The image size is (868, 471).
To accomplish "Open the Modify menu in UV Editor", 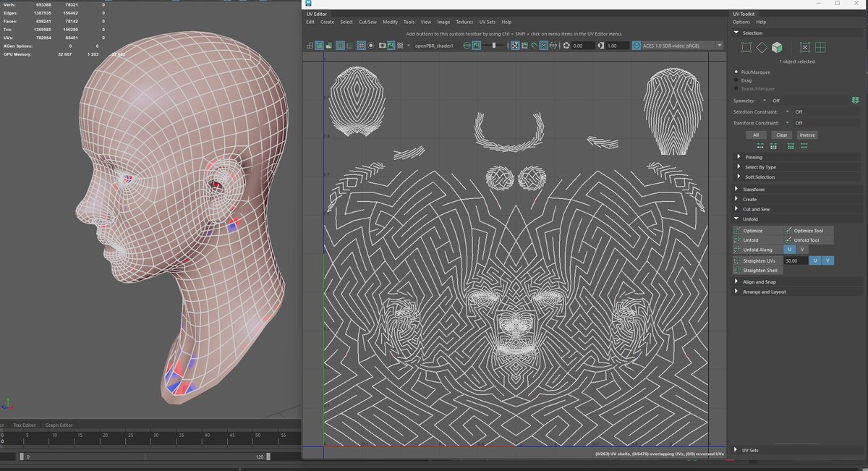I will 390,22.
